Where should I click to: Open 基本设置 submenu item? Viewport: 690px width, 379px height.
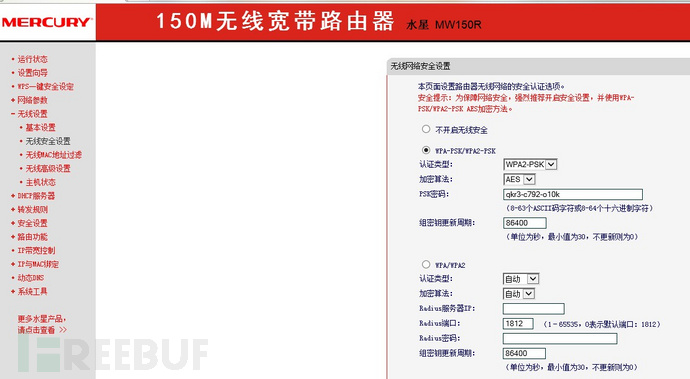click(x=40, y=127)
